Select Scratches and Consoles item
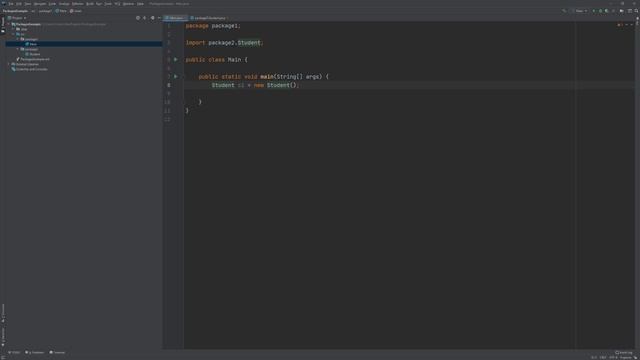 tap(29, 69)
